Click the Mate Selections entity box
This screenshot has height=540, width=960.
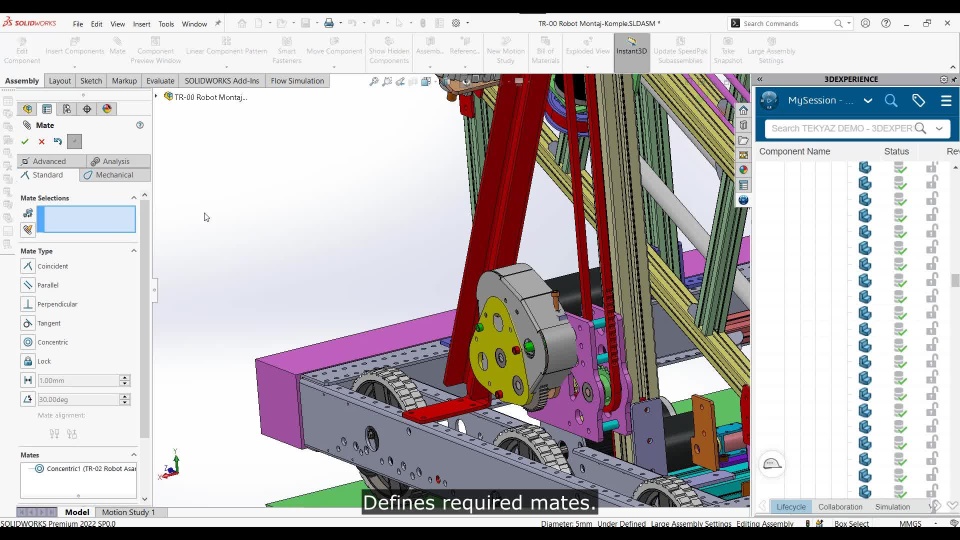86,219
